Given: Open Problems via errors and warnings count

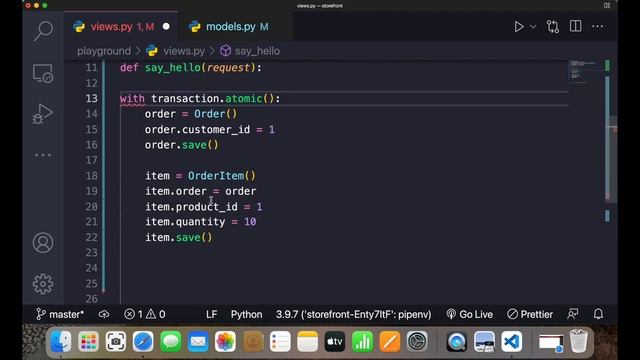Looking at the screenshot, I should pyautogui.click(x=145, y=314).
